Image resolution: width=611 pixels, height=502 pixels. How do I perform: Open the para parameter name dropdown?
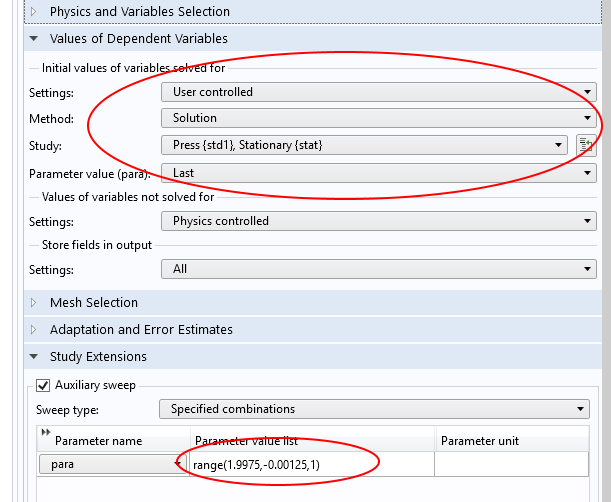tap(112, 464)
